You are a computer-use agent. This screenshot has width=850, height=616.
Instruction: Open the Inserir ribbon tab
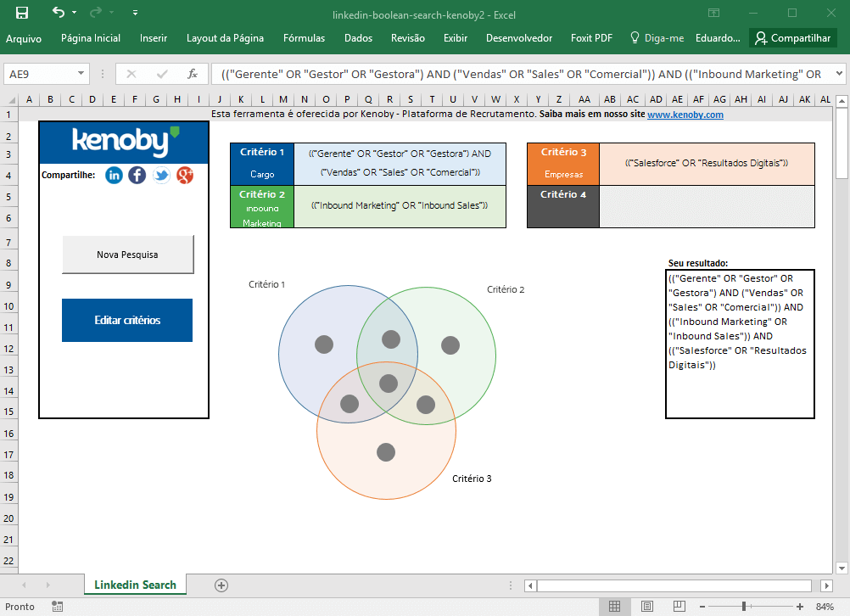pos(154,38)
